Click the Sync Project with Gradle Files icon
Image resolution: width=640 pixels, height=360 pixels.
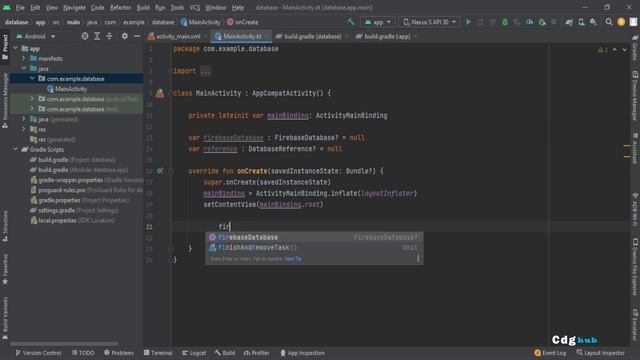click(569, 22)
